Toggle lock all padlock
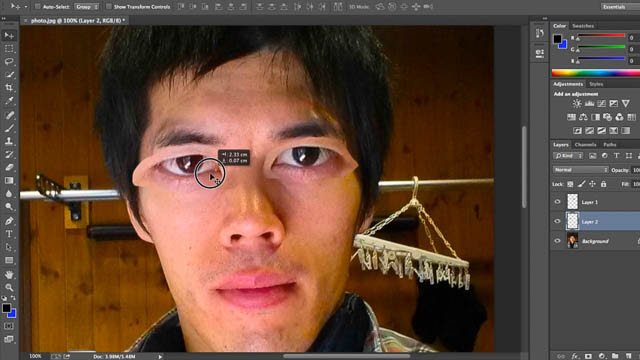Image resolution: width=640 pixels, height=360 pixels. [x=603, y=184]
